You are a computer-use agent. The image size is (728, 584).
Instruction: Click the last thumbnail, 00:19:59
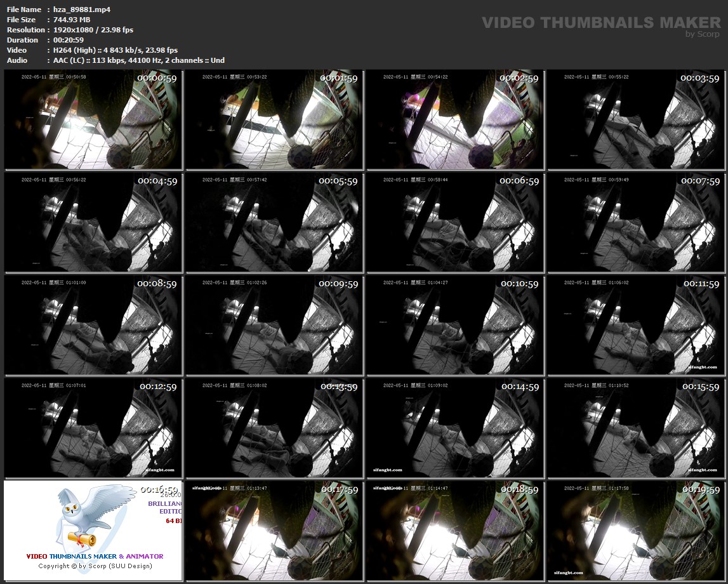tap(636, 531)
